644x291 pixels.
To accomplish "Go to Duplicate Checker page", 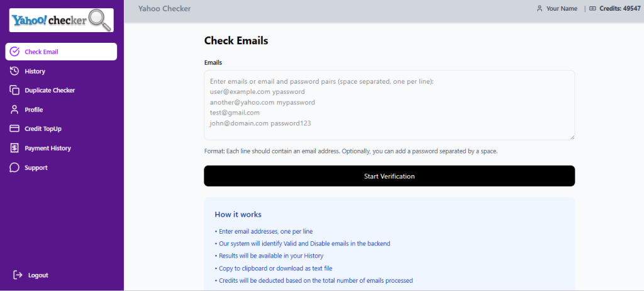I will click(x=50, y=90).
